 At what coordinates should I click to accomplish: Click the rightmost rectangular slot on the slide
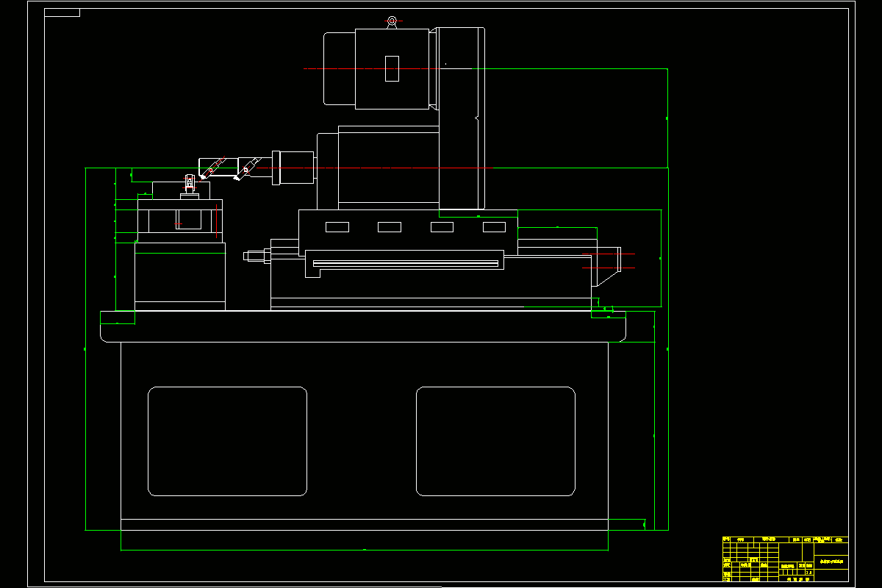(494, 226)
